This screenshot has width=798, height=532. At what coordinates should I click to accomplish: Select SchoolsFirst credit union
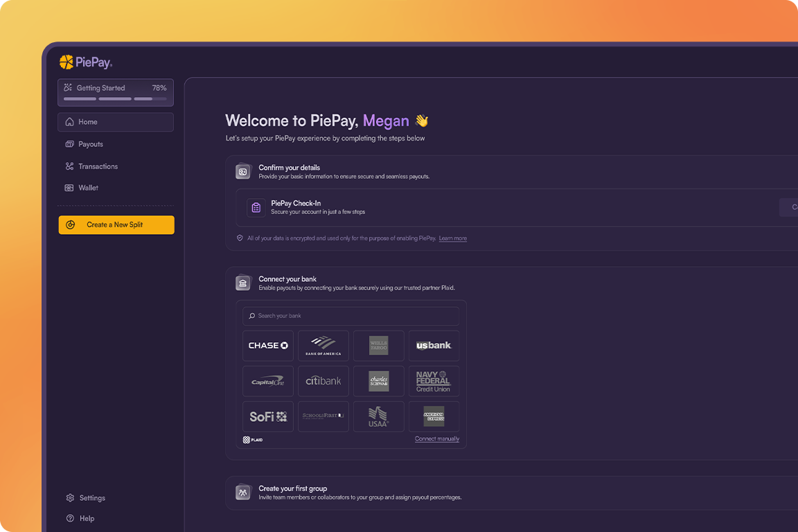323,416
